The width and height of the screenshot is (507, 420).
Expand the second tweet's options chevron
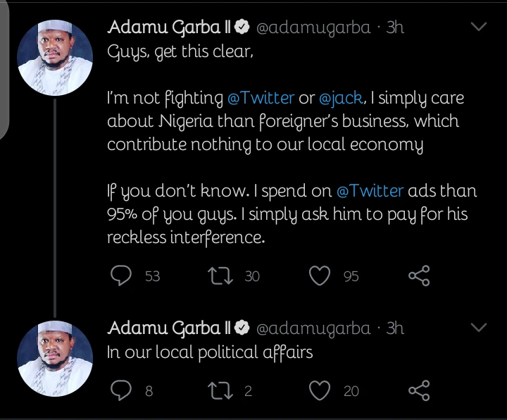coord(478,328)
